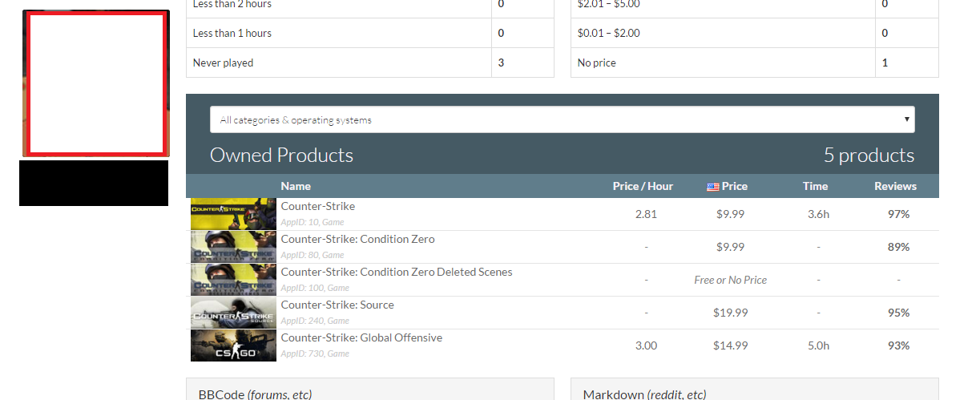Click the Free or No Price text

(x=730, y=280)
